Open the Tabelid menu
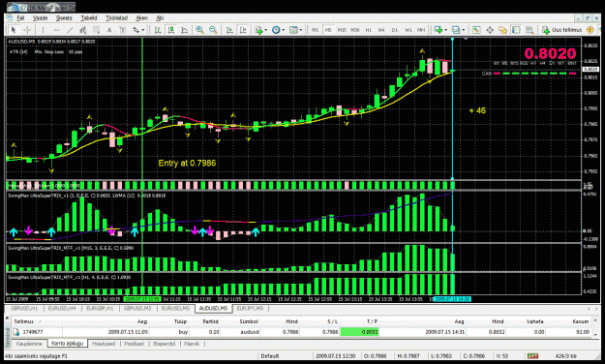Image resolution: width=605 pixels, height=364 pixels. (89, 18)
